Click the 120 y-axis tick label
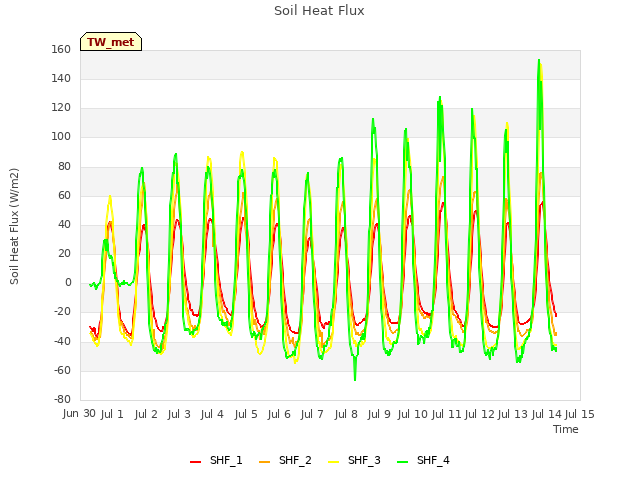 (x=61, y=108)
